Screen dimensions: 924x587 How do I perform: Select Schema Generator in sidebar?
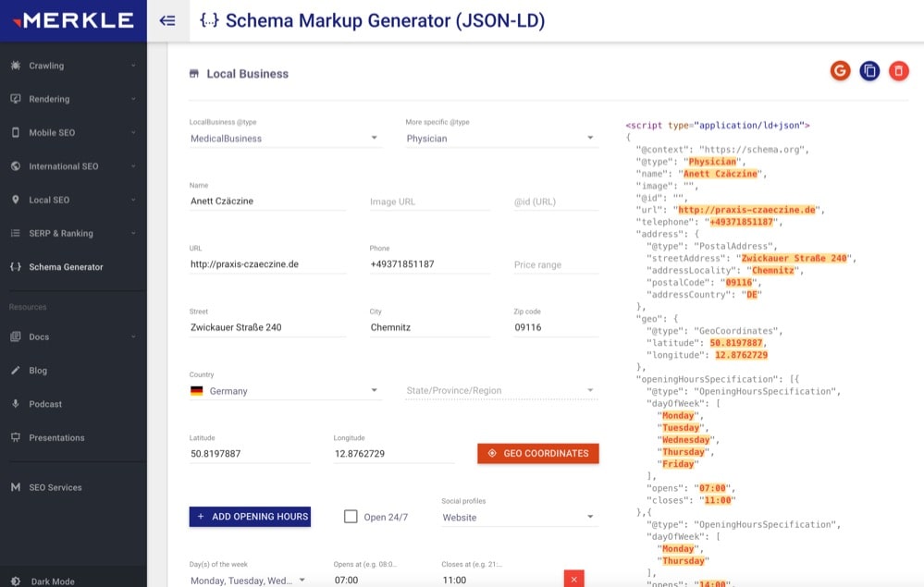click(x=66, y=267)
